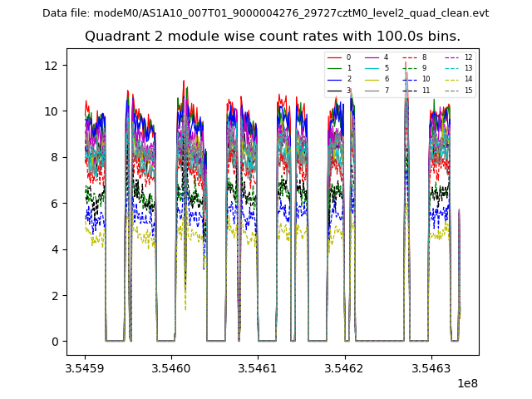
Task: Click the yellow dashed legend entry 14
Action: pyautogui.click(x=451, y=79)
